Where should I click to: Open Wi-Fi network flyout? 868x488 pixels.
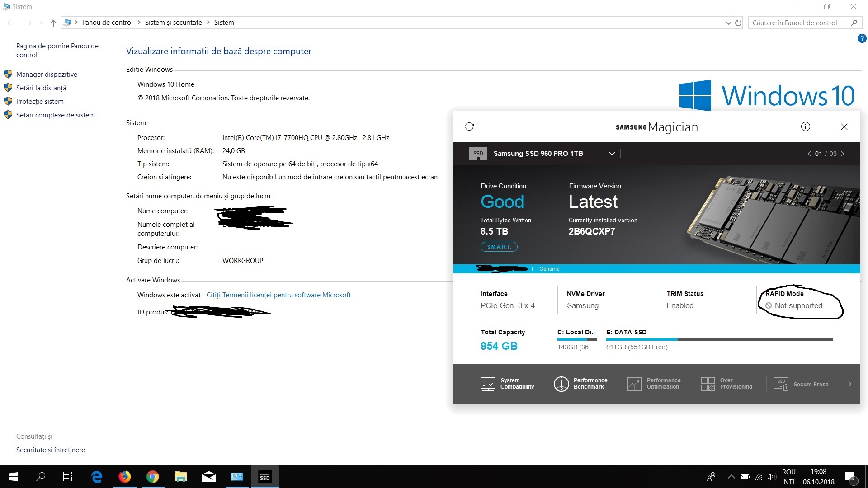[x=759, y=477]
